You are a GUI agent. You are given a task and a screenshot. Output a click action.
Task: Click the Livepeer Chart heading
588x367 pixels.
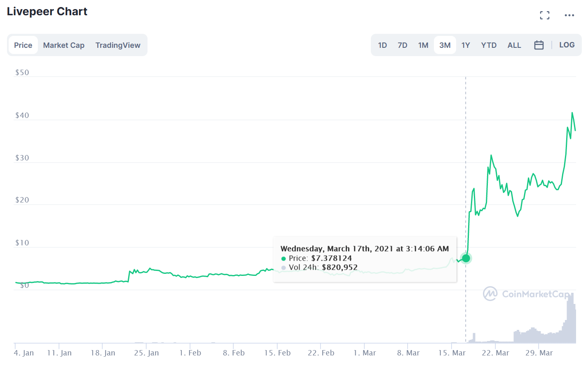pyautogui.click(x=47, y=12)
